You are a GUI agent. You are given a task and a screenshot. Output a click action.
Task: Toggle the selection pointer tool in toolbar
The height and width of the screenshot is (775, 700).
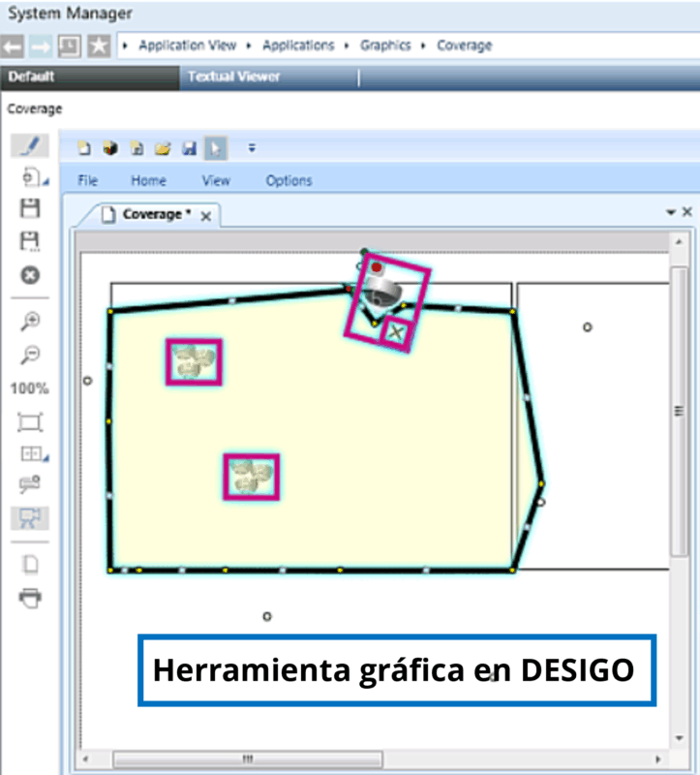click(x=215, y=148)
